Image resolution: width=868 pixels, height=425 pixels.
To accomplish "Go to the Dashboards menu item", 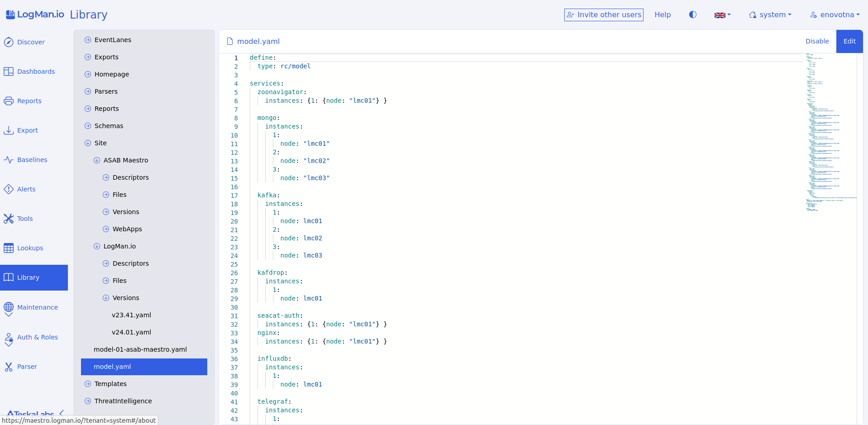I will pyautogui.click(x=34, y=72).
